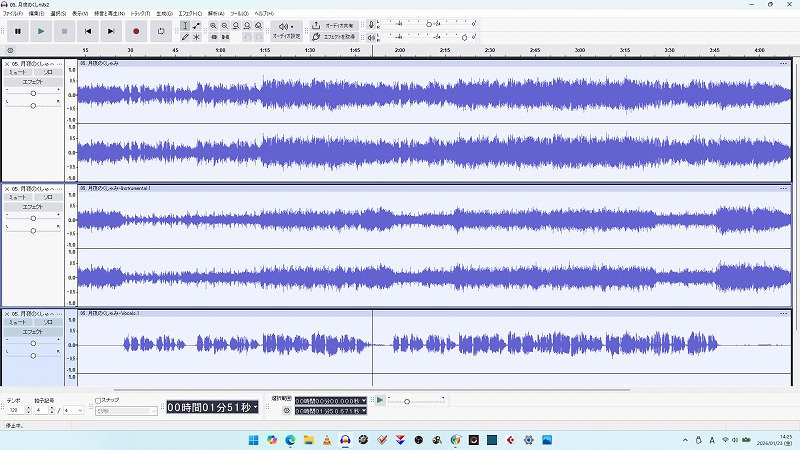This screenshot has width=800, height=450.
Task: Click the オーディオ共有 (Share Audio) button
Action: (335, 25)
